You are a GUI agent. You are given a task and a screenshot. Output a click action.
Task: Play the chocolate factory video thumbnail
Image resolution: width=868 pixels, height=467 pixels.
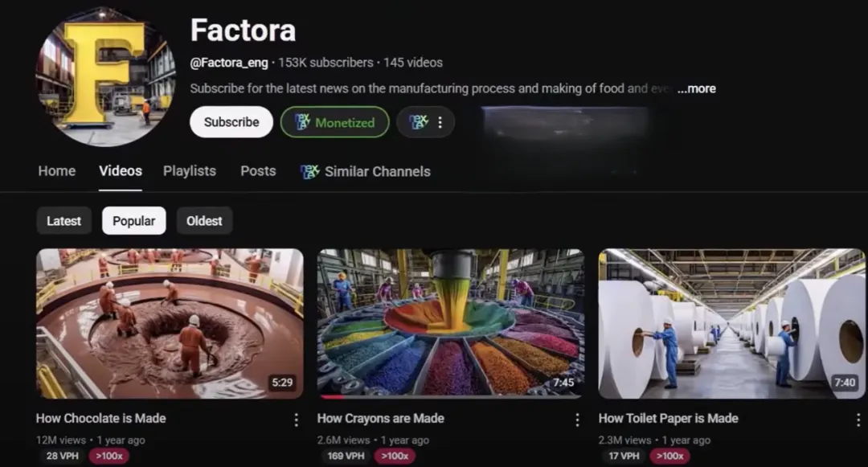170,323
